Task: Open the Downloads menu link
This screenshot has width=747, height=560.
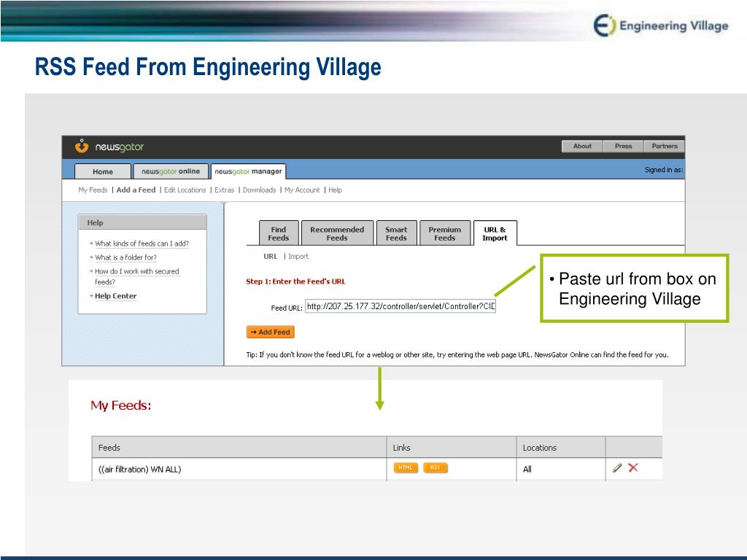Action: tap(259, 190)
